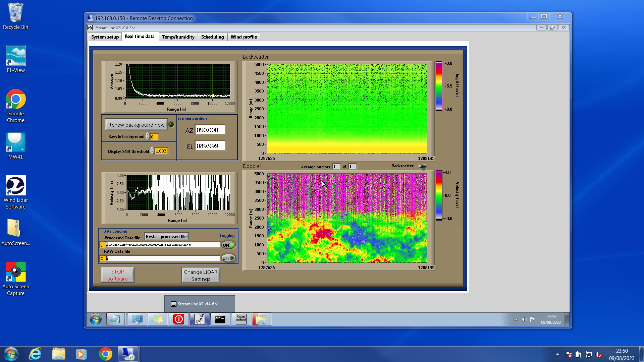Open the Temp/humidity tab

[x=178, y=37]
